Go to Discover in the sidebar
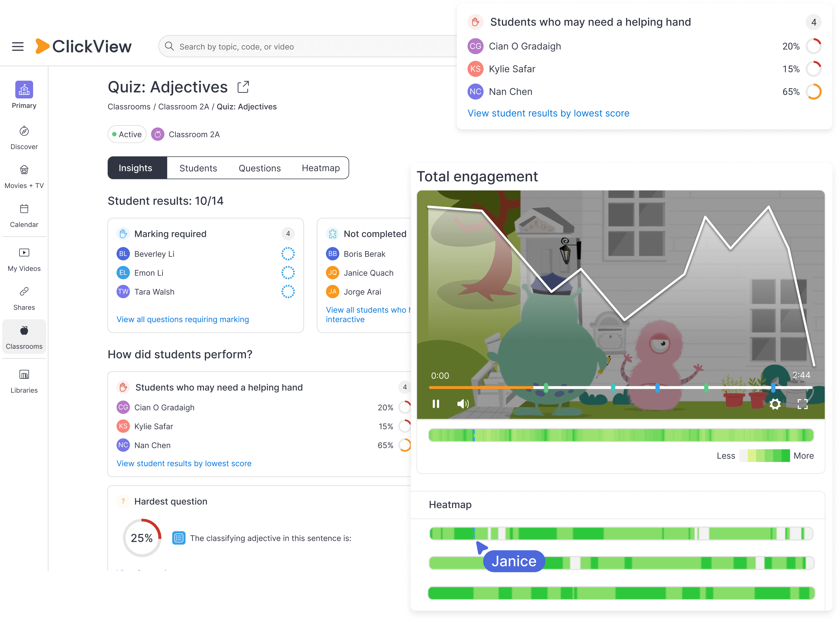 (24, 138)
